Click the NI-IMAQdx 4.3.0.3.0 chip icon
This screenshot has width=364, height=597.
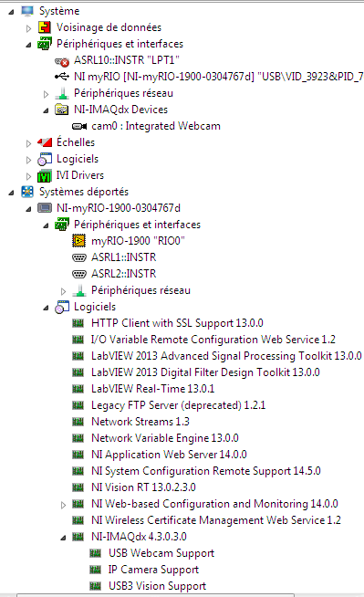point(78,537)
